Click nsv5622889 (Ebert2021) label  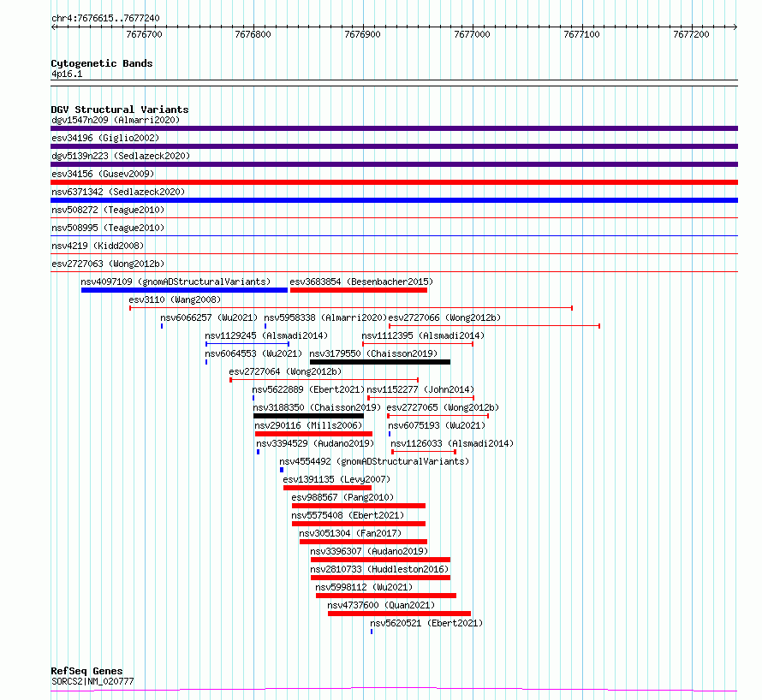[x=308, y=389]
